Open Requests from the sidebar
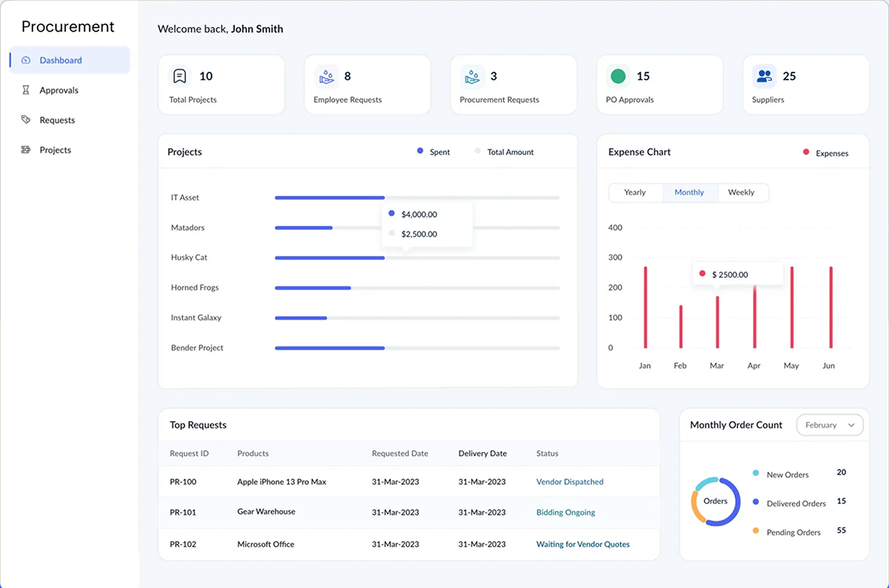 [57, 120]
